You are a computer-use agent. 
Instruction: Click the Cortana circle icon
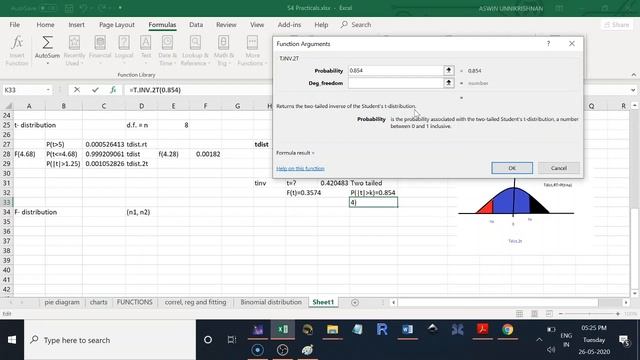208,340
